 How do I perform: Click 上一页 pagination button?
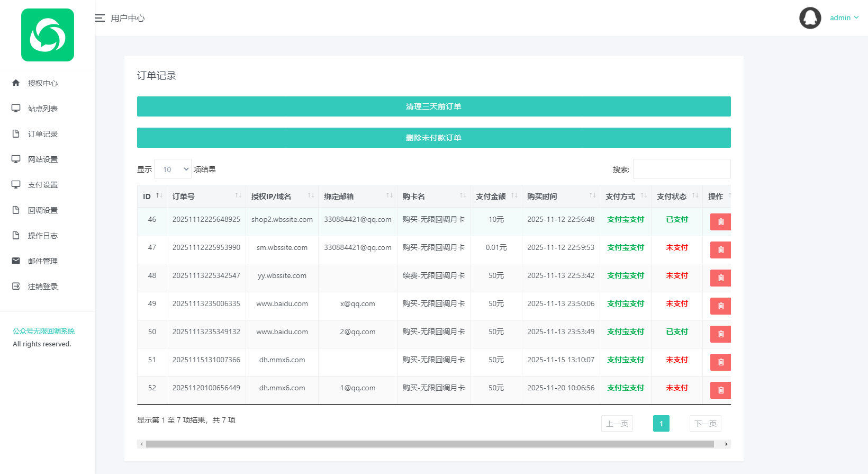click(617, 424)
